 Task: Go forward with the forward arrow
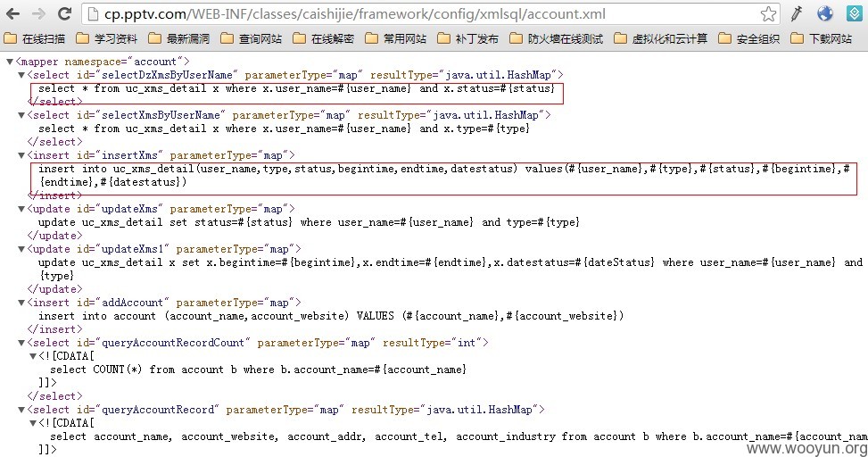click(x=38, y=14)
